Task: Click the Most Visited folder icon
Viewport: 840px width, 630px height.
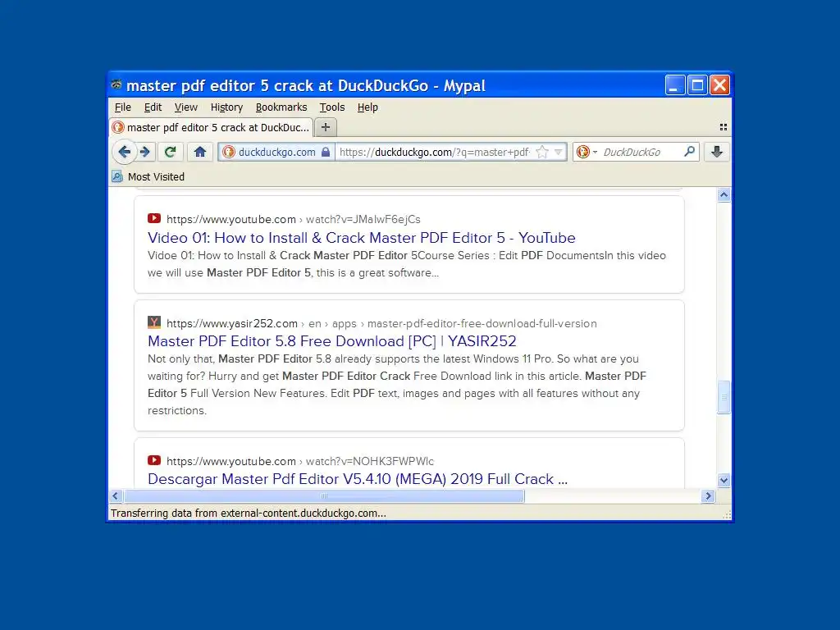Action: 117,176
